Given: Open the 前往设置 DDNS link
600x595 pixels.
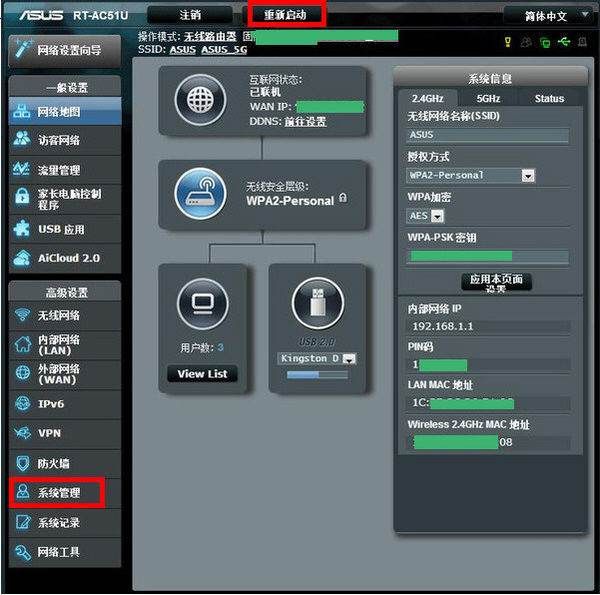Looking at the screenshot, I should [x=305, y=122].
